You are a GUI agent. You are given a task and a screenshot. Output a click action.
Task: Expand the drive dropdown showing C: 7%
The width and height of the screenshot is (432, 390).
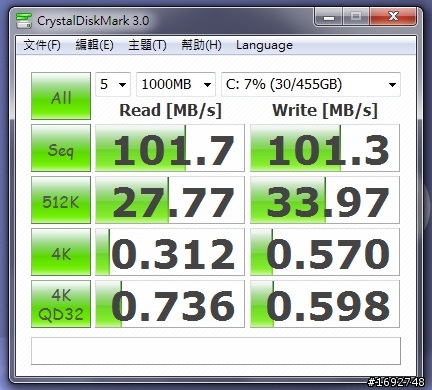tap(311, 84)
